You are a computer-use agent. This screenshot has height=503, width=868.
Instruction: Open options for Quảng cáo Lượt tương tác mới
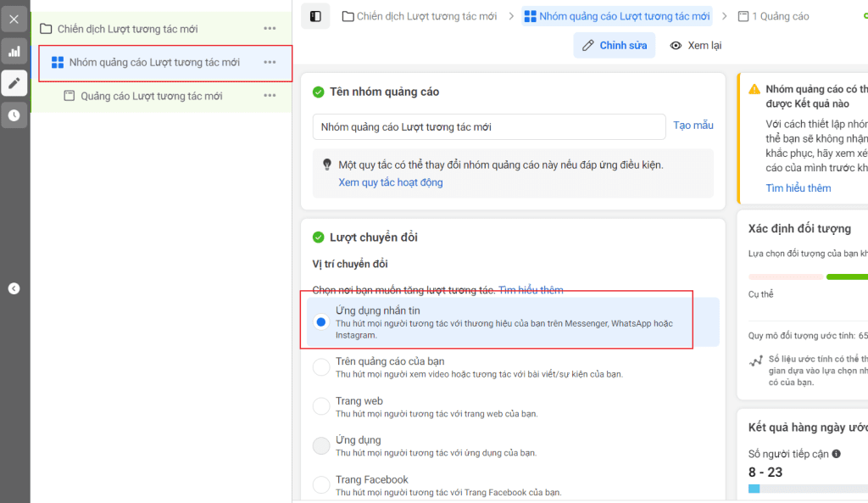pos(270,95)
